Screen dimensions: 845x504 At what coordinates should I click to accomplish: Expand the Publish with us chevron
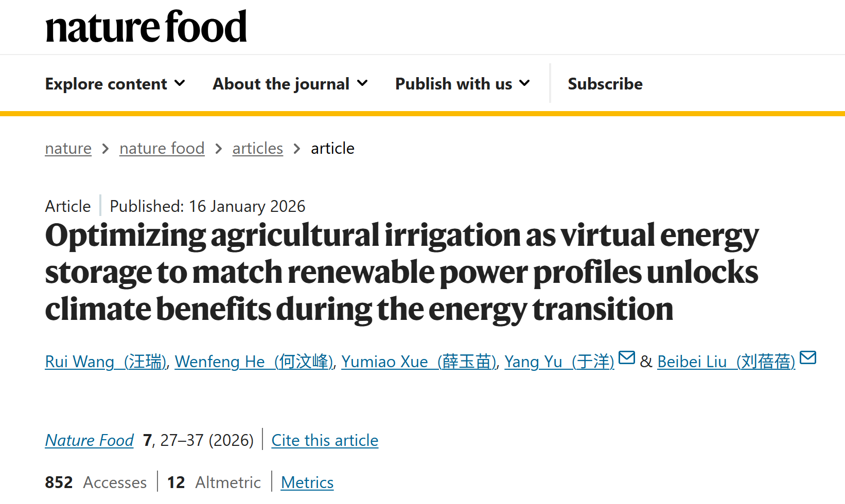pyautogui.click(x=524, y=83)
